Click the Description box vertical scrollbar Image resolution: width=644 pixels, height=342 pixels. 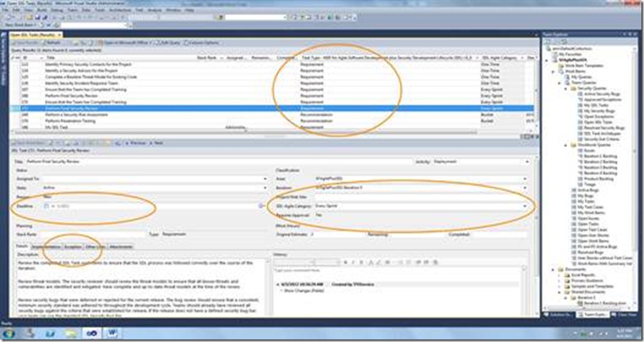(267, 288)
